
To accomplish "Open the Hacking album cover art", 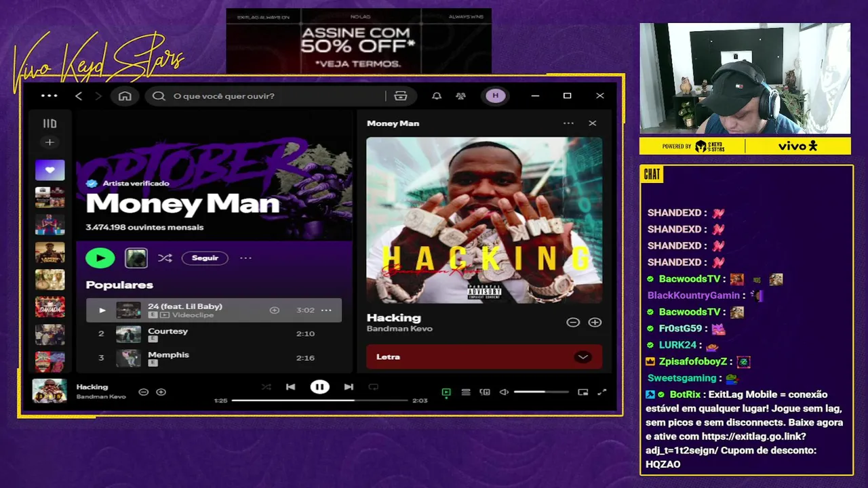I will click(x=484, y=220).
